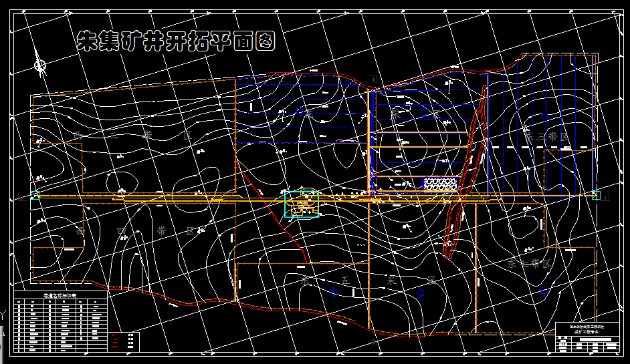Image resolution: width=630 pixels, height=364 pixels.
Task: Select the 东三带区 zone label
Action: [547, 137]
